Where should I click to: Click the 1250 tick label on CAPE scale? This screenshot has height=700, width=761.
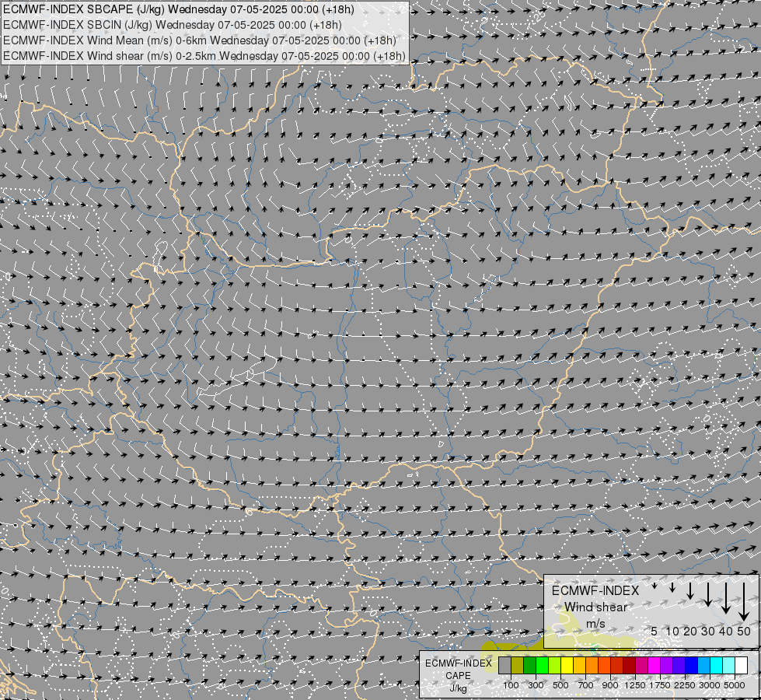[635, 685]
